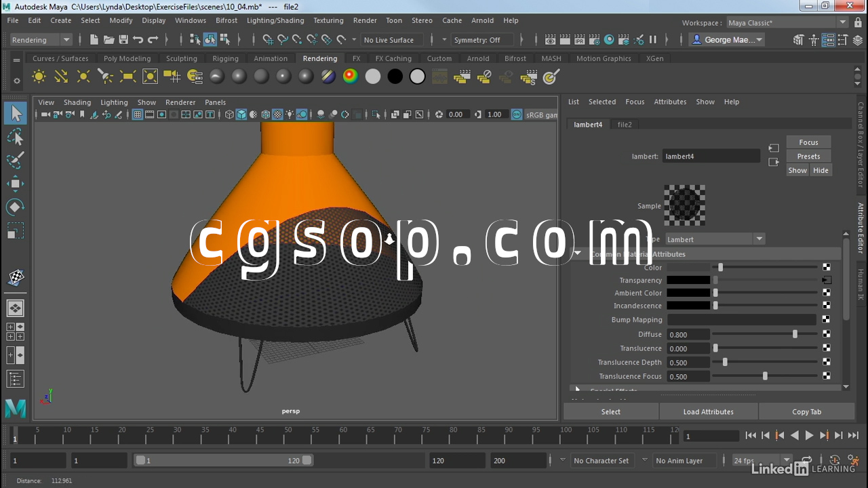Activate the Select tool in the toolbox

click(16, 114)
